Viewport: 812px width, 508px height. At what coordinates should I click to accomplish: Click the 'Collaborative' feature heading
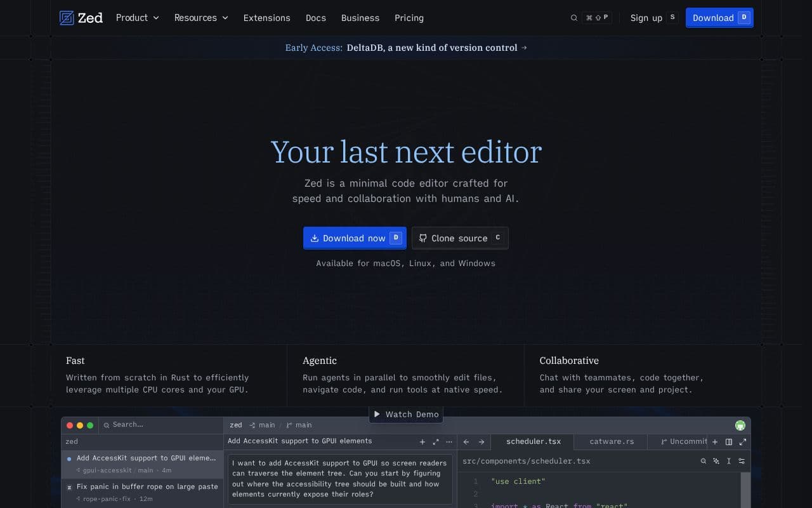coord(569,361)
